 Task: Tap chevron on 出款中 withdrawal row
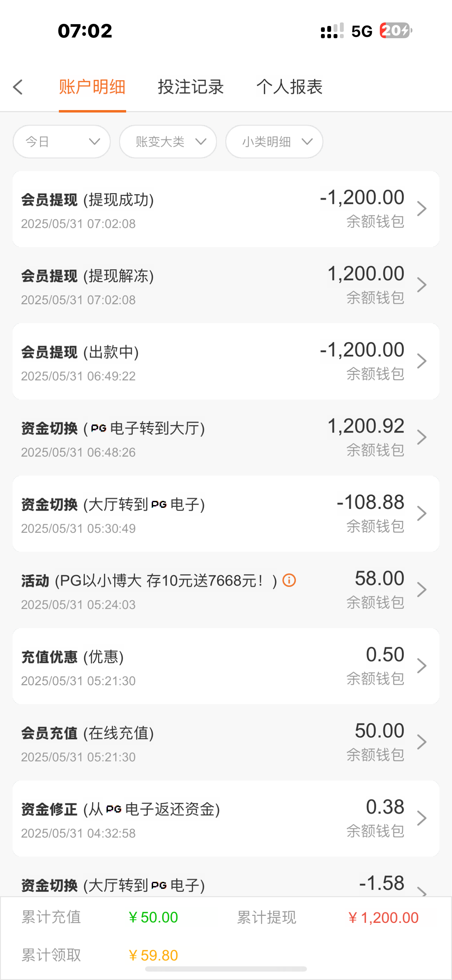pyautogui.click(x=421, y=361)
